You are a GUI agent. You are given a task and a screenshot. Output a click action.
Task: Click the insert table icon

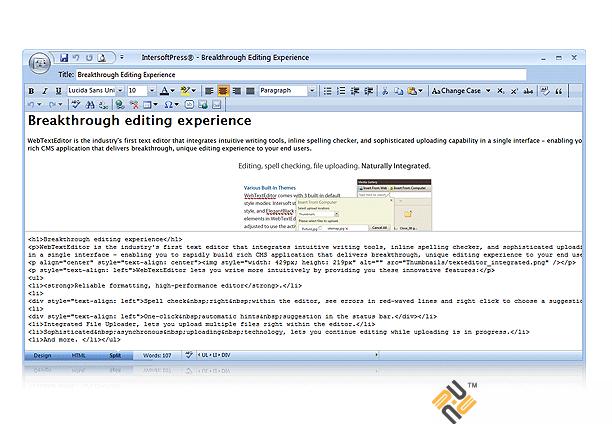147,105
